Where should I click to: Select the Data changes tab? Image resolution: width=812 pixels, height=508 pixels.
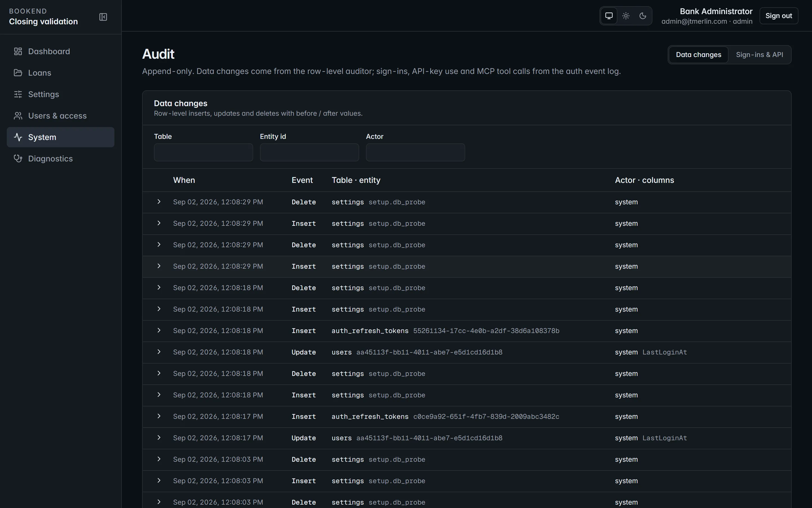tap(698, 55)
